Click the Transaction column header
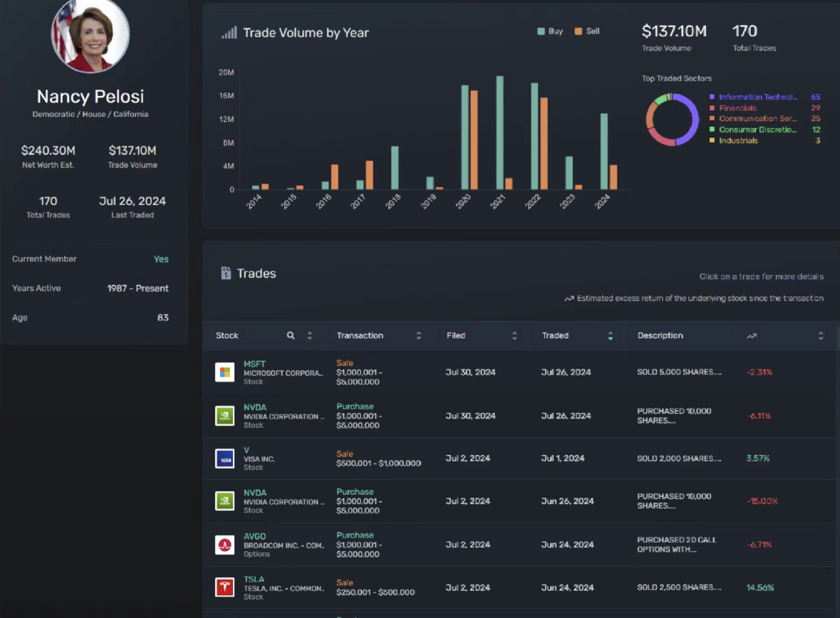840x618 pixels. click(x=360, y=335)
